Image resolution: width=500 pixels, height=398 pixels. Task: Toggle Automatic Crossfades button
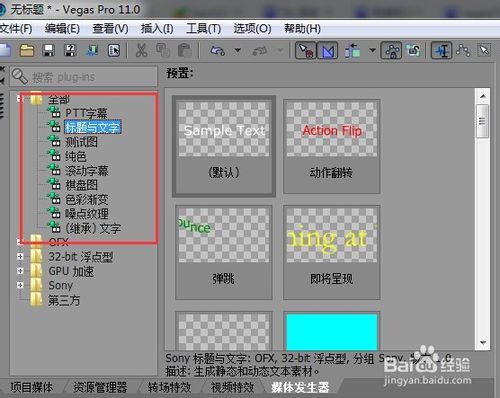click(x=327, y=51)
